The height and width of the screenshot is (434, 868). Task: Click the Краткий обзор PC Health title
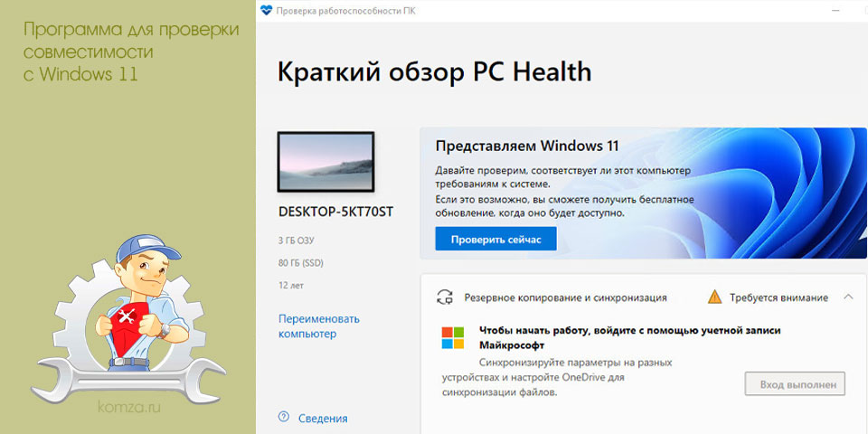[434, 72]
